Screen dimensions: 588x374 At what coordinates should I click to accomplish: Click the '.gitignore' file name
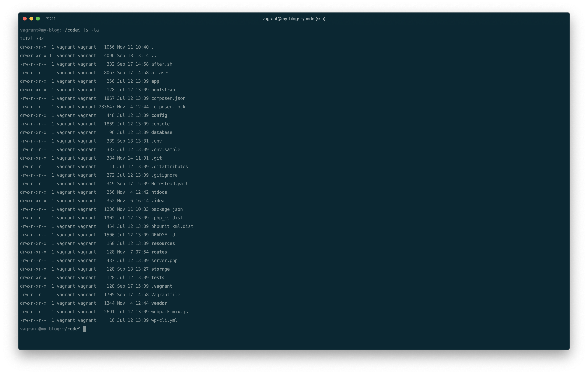(164, 175)
